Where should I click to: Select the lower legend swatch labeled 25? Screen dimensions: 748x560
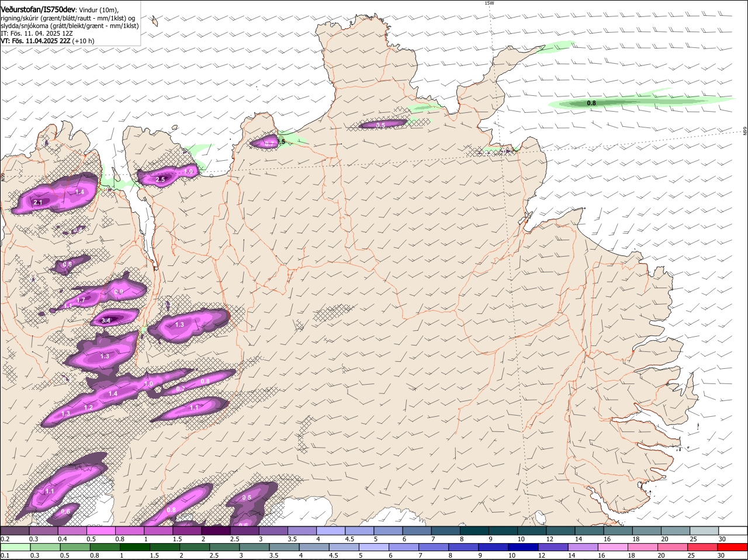pos(702,548)
